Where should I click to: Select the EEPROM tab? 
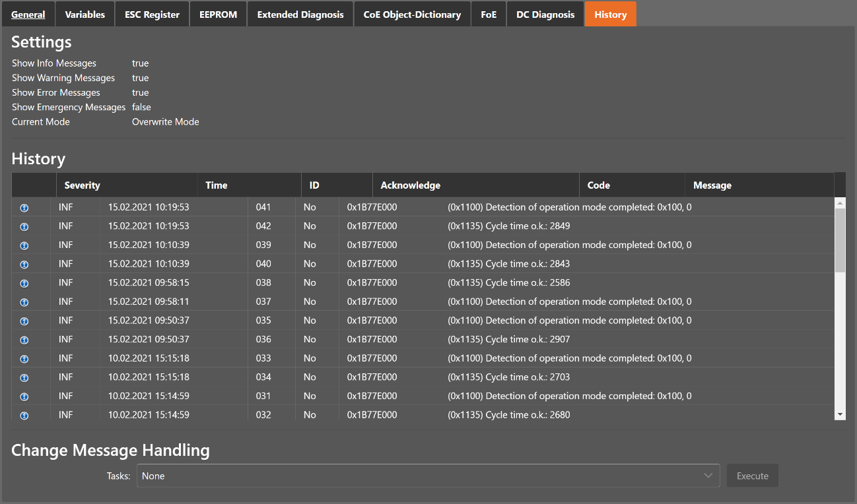point(218,15)
